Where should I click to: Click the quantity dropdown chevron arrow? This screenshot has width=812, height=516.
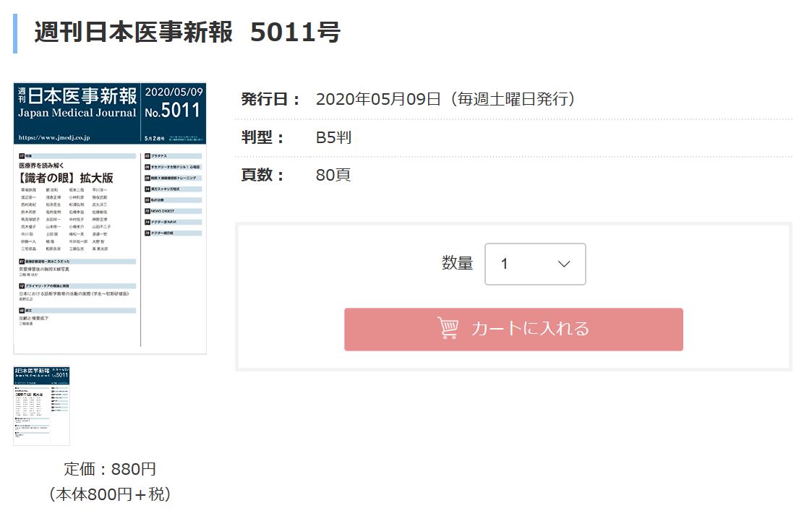(565, 264)
